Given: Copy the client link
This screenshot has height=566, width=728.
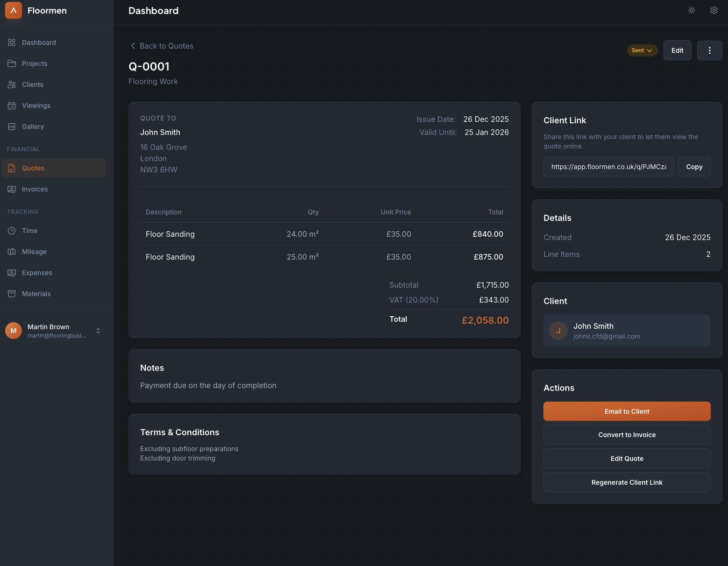Looking at the screenshot, I should coord(694,167).
